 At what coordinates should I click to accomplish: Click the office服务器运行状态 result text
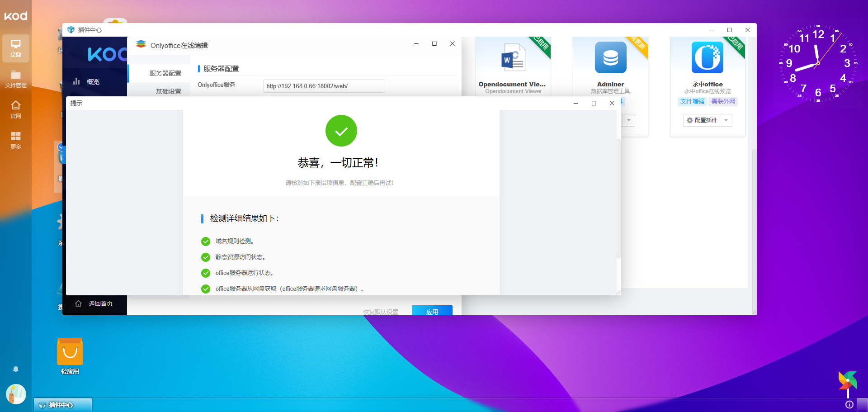tap(245, 273)
